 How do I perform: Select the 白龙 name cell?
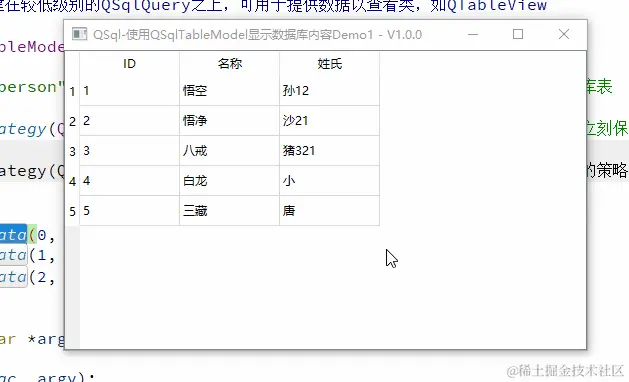click(229, 181)
